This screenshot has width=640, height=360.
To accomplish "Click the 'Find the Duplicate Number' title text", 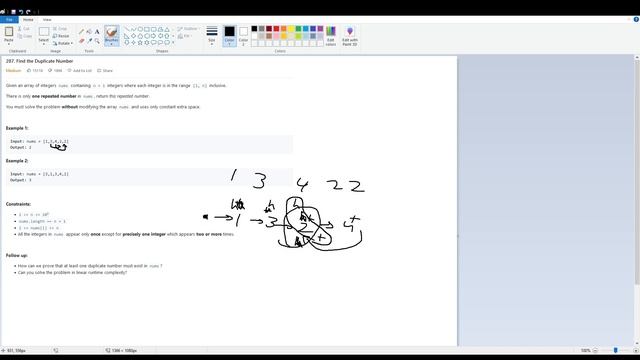I will (x=44, y=61).
